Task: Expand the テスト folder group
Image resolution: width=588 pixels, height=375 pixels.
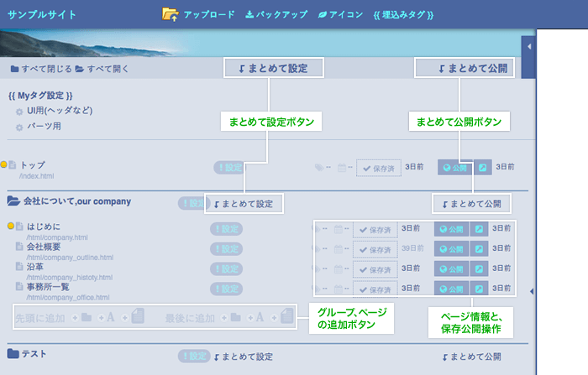Action: tap(13, 354)
